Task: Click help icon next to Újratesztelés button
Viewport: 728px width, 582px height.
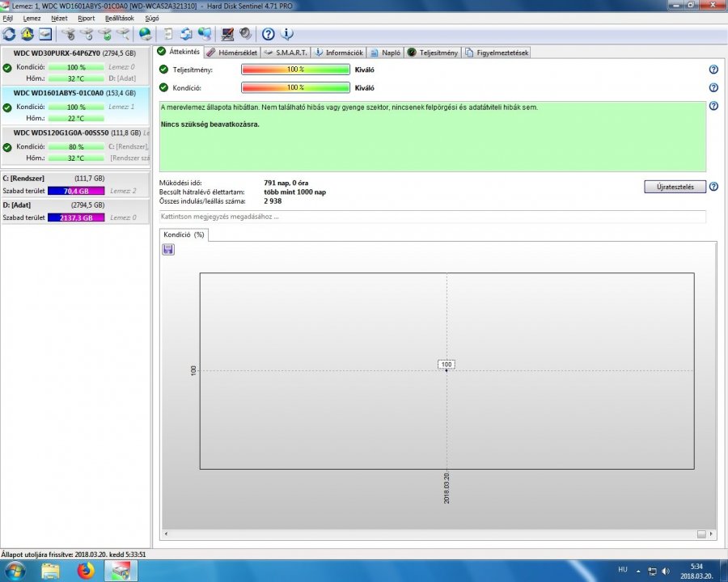Action: (x=713, y=187)
